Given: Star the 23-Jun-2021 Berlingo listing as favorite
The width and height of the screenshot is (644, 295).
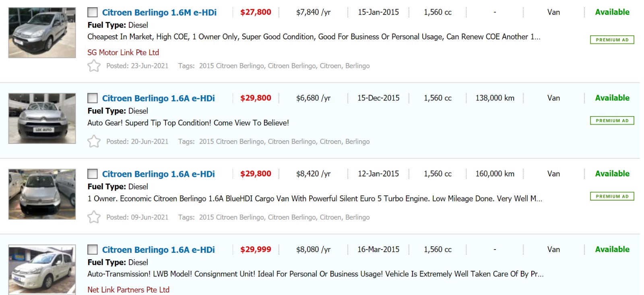Looking at the screenshot, I should 94,66.
